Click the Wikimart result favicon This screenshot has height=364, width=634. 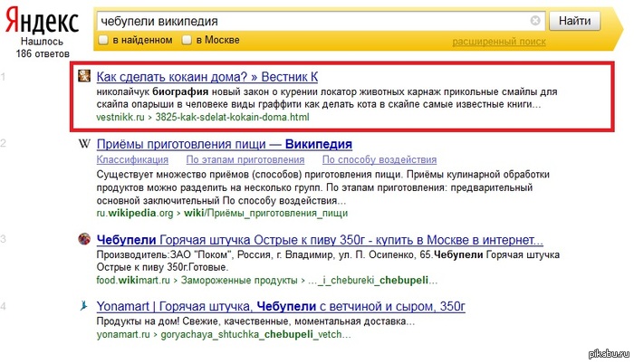pyautogui.click(x=83, y=240)
